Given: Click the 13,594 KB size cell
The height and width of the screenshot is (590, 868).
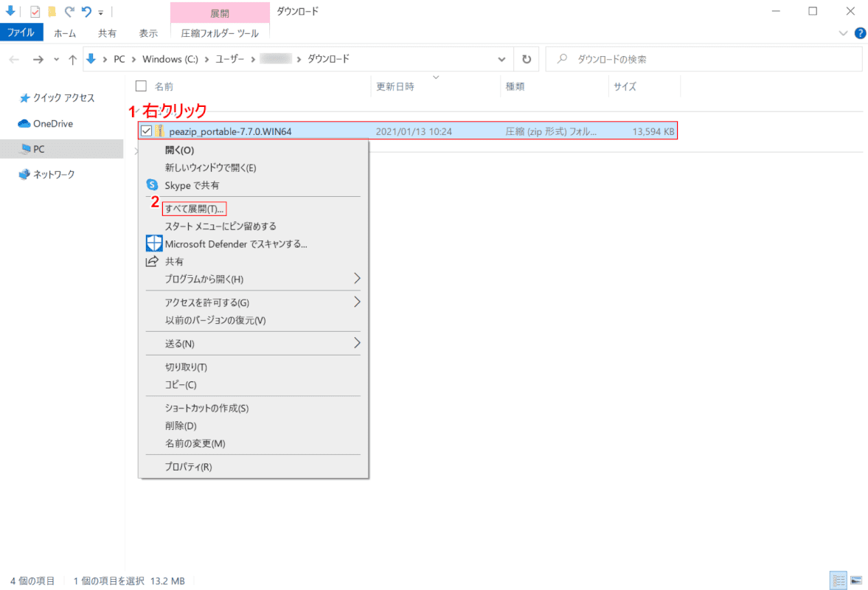Looking at the screenshot, I should point(653,132).
